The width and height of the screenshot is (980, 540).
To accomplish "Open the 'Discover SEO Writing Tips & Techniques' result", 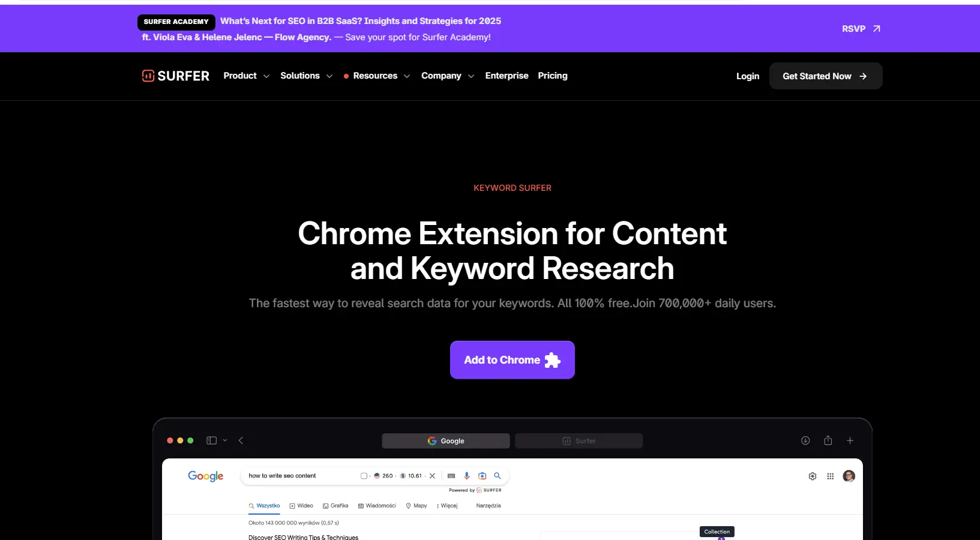I will [303, 537].
